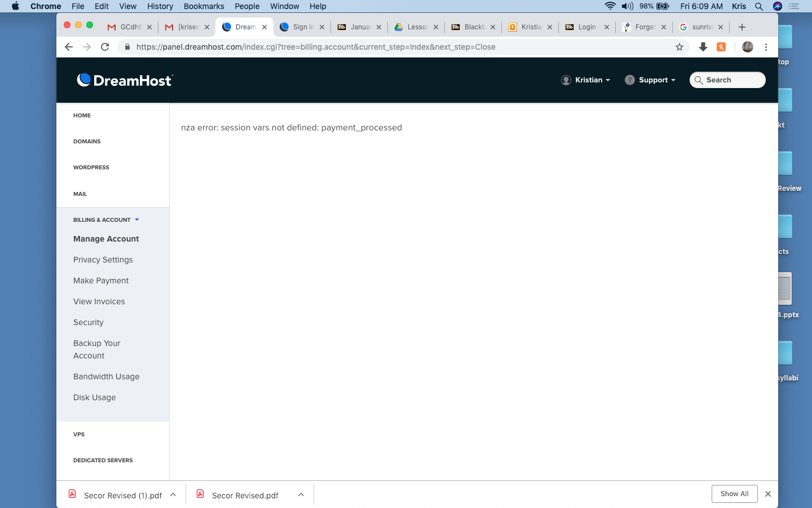Viewport: 812px width, 508px height.
Task: Reload the current page
Action: coord(105,47)
